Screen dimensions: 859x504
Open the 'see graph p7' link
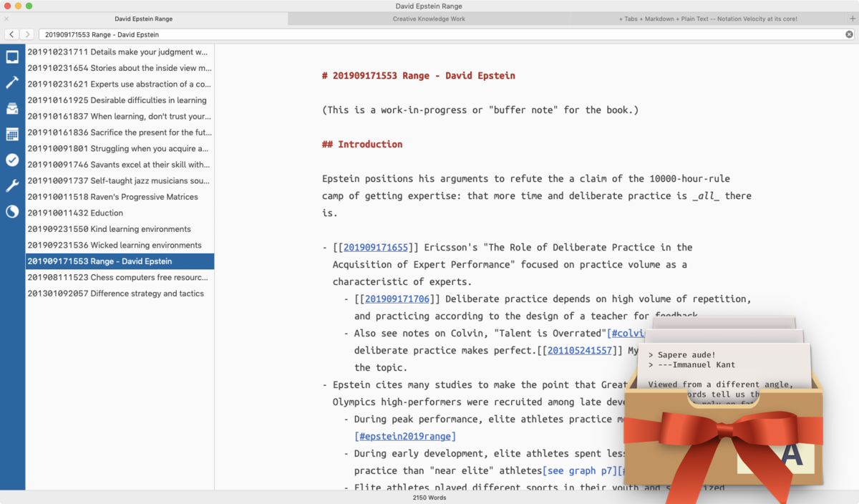(x=579, y=471)
